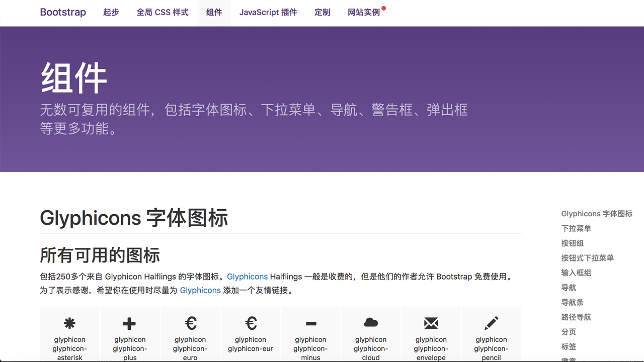Open the 起步 navigation item
Viewport: 644px width, 362px height.
pyautogui.click(x=111, y=12)
